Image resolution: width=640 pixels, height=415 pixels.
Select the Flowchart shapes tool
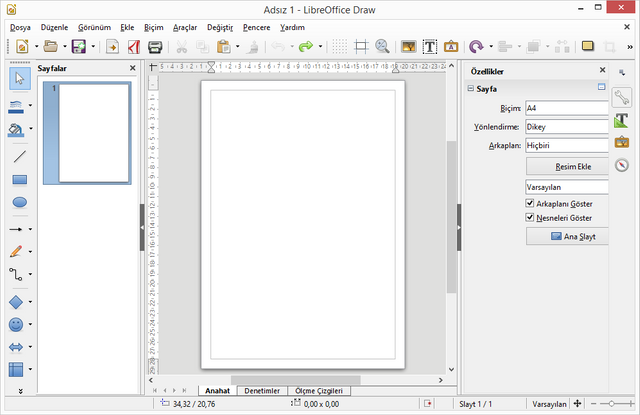[x=16, y=370]
